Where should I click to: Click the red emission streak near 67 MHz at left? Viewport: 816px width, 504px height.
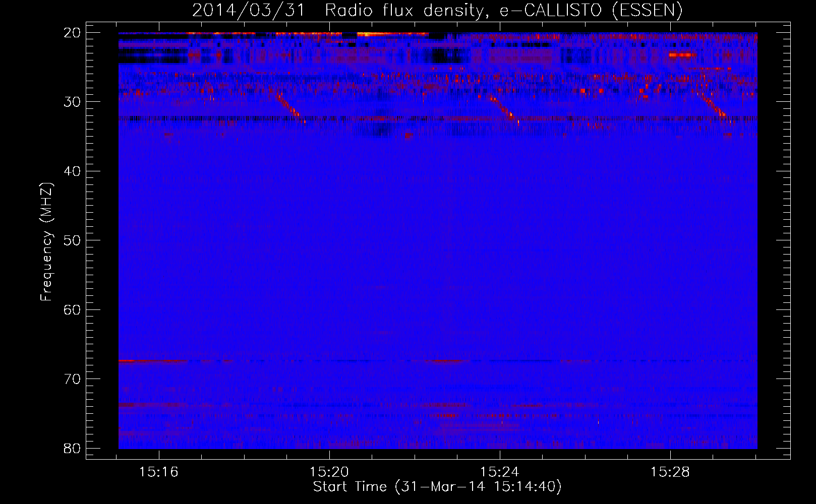[x=153, y=361]
